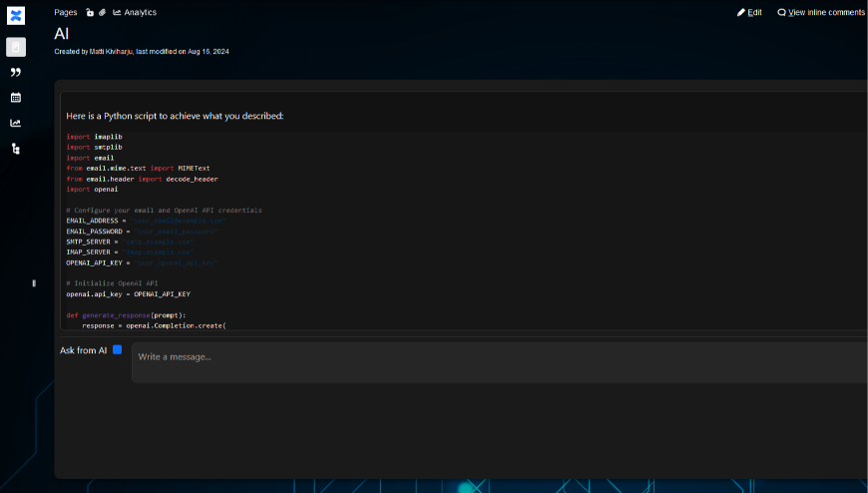Click the Edit button
This screenshot has height=493, width=868.
(749, 12)
